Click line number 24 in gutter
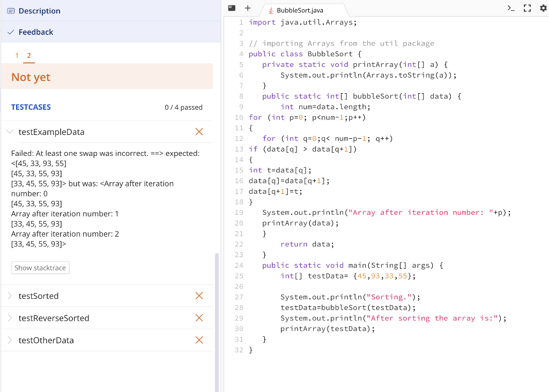 [239, 266]
